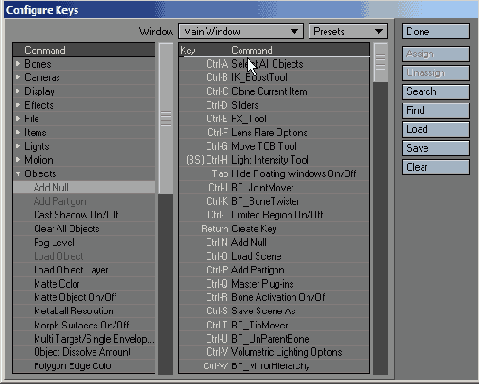Select Clear All Objects command
Viewport: 479px width, 384px height.
pyautogui.click(x=84, y=229)
